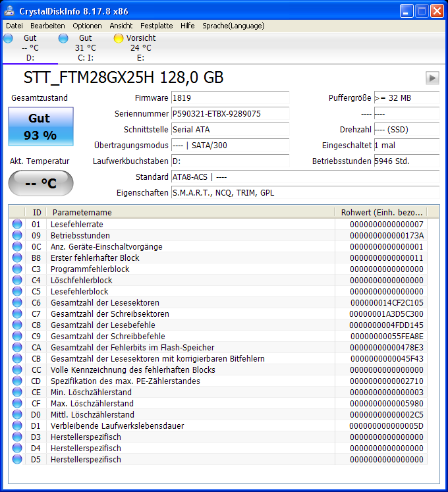Close the CrystalDiskInfo window
448x492 pixels.
(437, 11)
